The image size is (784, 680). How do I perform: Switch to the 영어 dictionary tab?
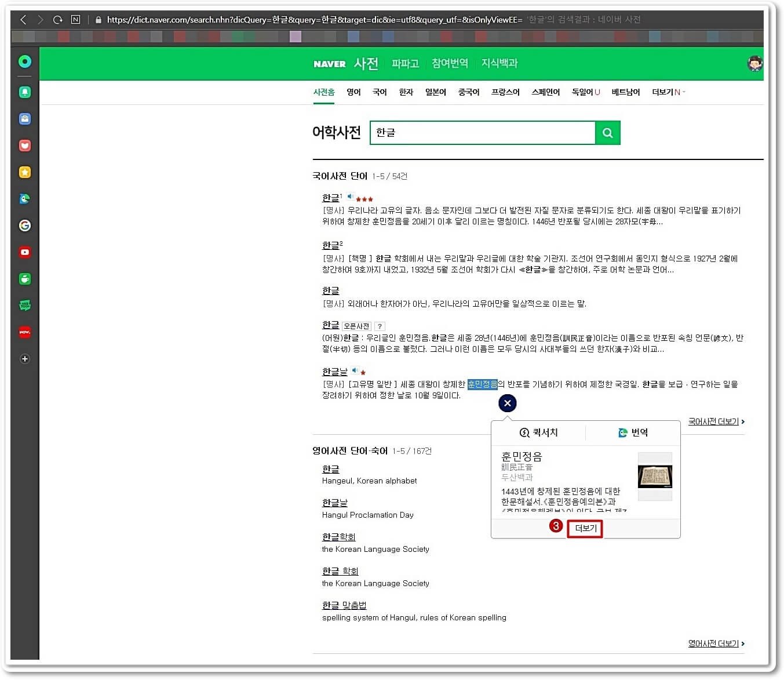(353, 92)
